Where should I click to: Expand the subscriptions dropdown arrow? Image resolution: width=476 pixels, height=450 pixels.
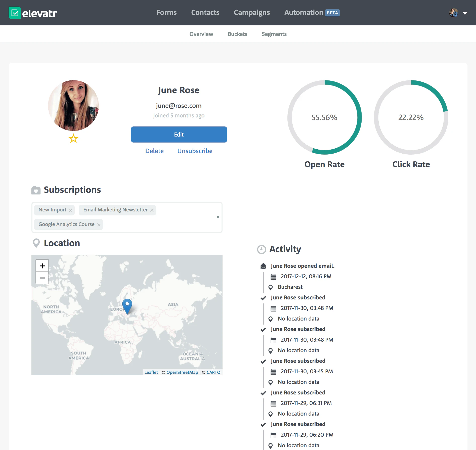[218, 217]
